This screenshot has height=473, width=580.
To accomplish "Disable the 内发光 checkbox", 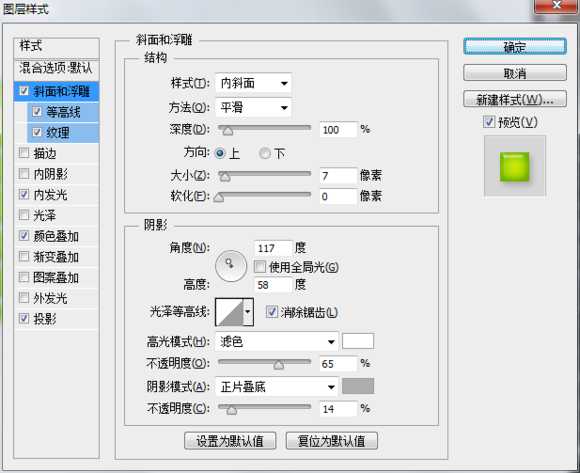I will pyautogui.click(x=24, y=194).
